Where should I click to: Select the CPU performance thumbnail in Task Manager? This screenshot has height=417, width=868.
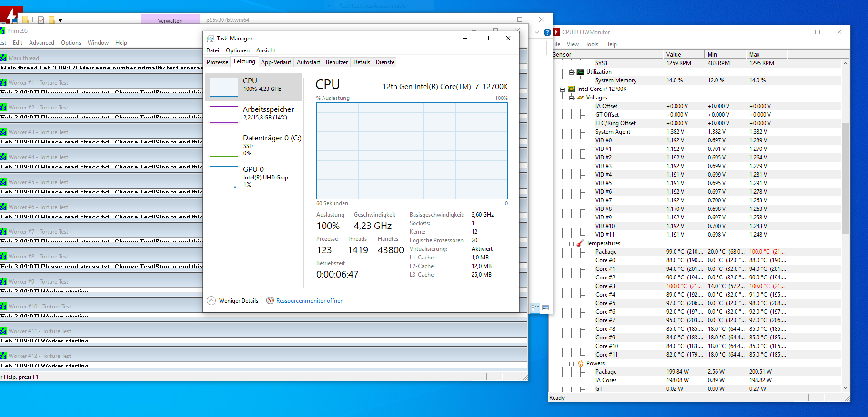click(x=224, y=87)
